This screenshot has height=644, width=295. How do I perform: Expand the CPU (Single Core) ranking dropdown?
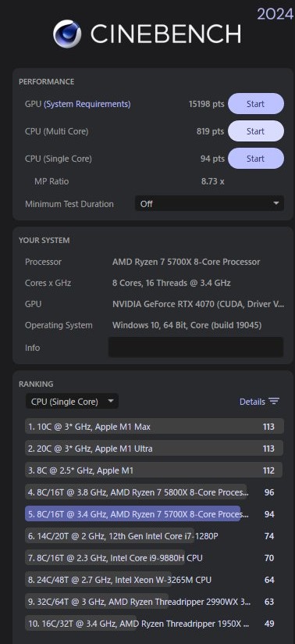73,401
